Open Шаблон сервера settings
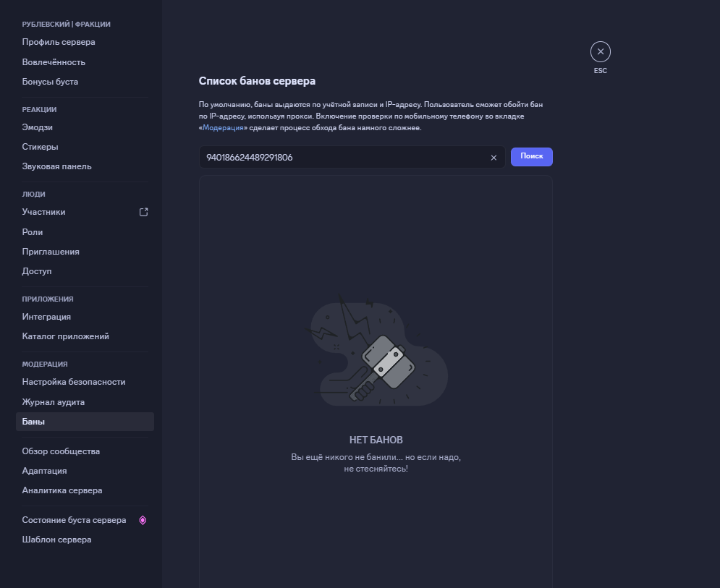Image resolution: width=720 pixels, height=588 pixels. click(56, 540)
